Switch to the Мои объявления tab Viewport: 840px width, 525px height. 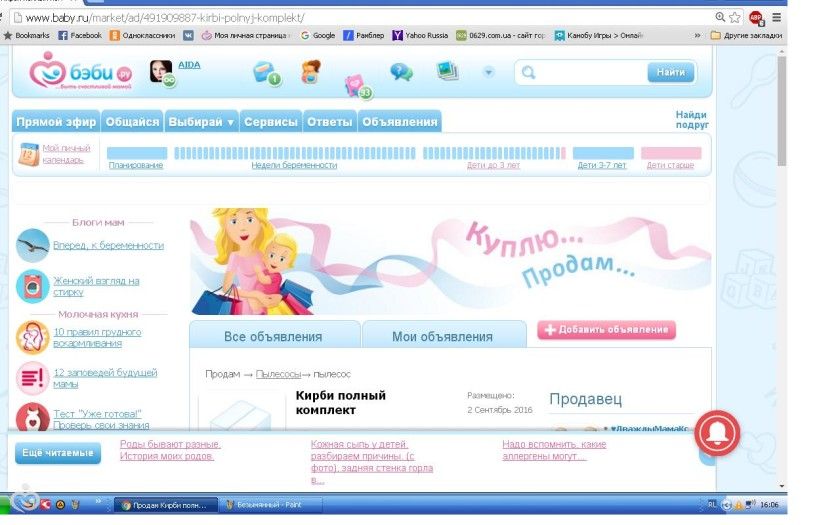pos(442,336)
